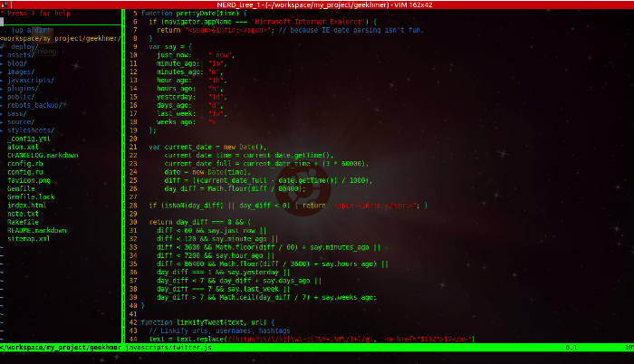The image size is (634, 364).
Task: Click 'say.last_week' expression on line 38
Action: point(253,289)
